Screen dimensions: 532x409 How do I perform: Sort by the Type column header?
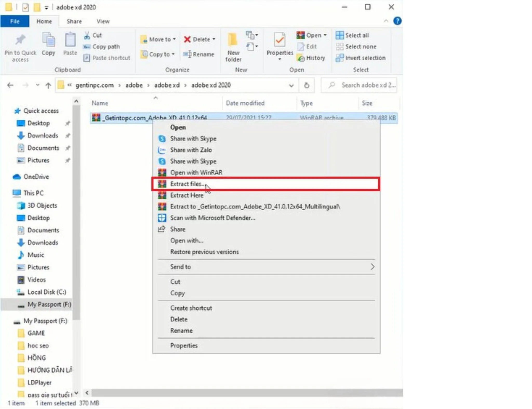[306, 103]
